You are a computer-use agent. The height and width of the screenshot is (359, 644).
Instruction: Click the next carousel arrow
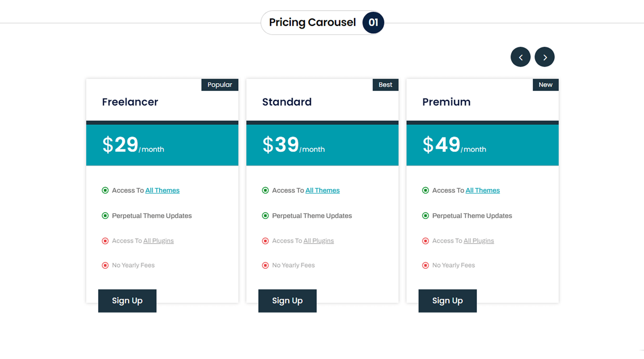pyautogui.click(x=544, y=57)
